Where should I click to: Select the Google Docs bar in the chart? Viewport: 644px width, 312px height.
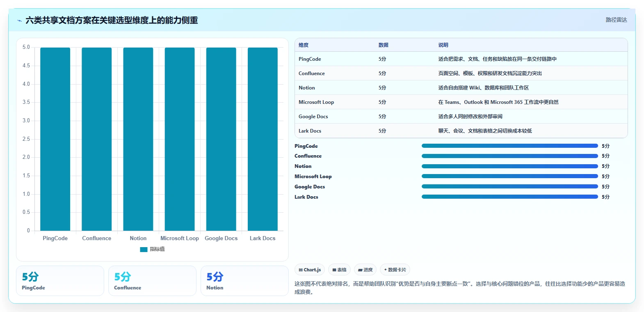(x=221, y=139)
